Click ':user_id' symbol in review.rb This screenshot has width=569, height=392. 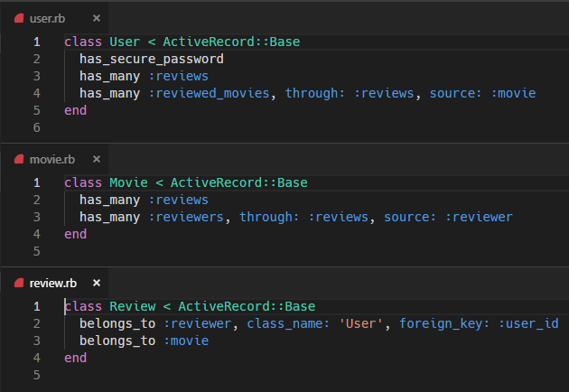click(x=528, y=323)
